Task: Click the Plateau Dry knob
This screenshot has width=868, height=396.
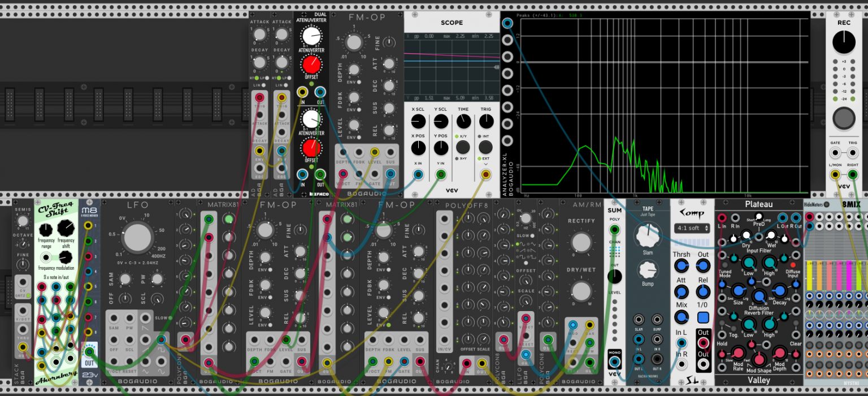Action: tap(746, 235)
